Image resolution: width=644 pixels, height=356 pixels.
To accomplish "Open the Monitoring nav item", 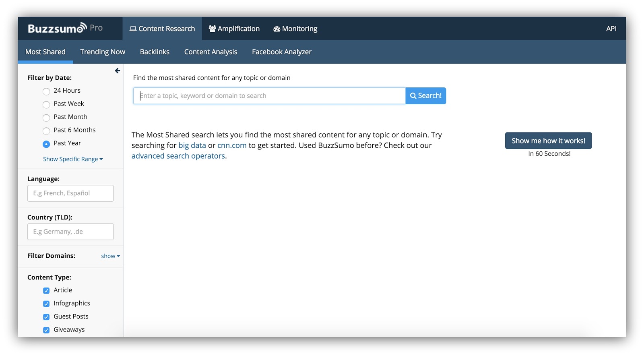I will point(295,29).
